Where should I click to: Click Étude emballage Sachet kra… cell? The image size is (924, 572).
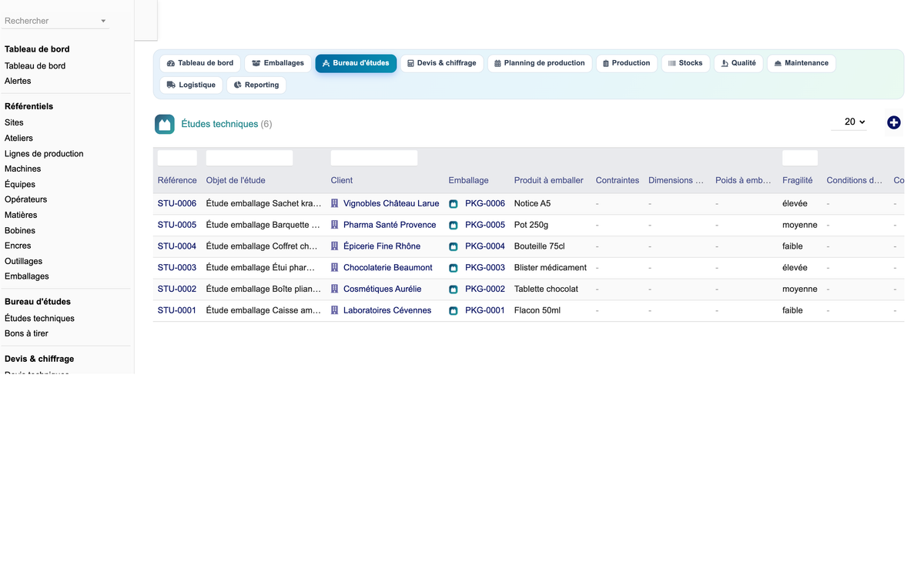point(264,203)
